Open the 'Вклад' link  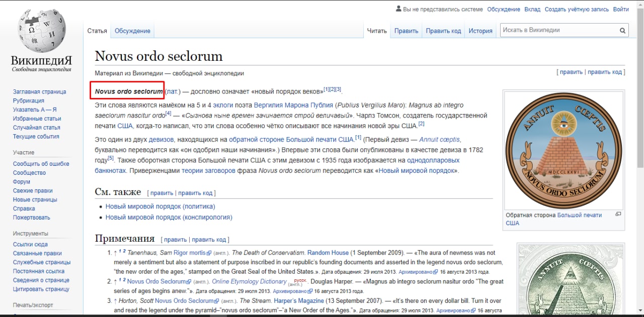532,10
